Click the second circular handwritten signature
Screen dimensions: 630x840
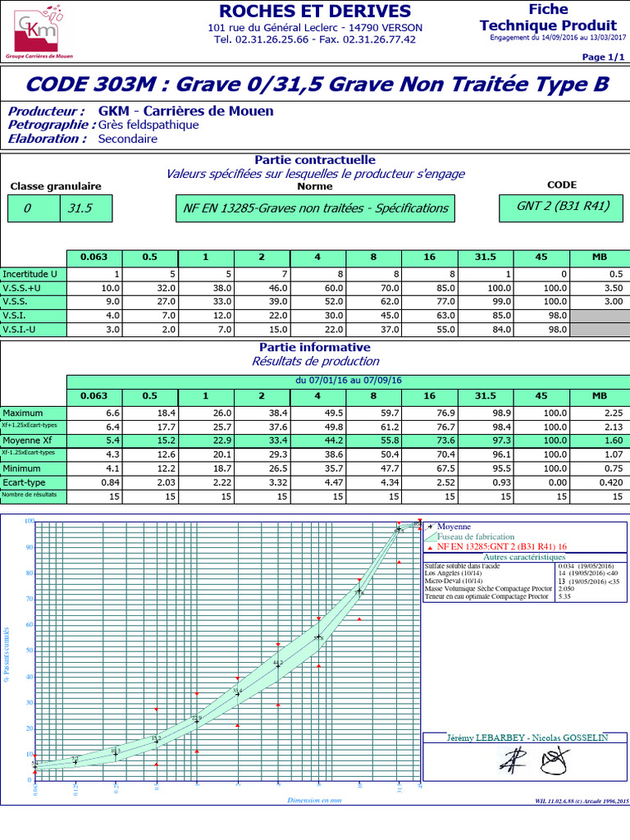553,761
